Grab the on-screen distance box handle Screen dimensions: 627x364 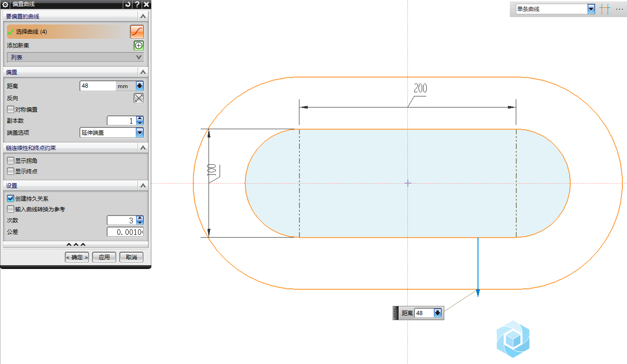396,313
